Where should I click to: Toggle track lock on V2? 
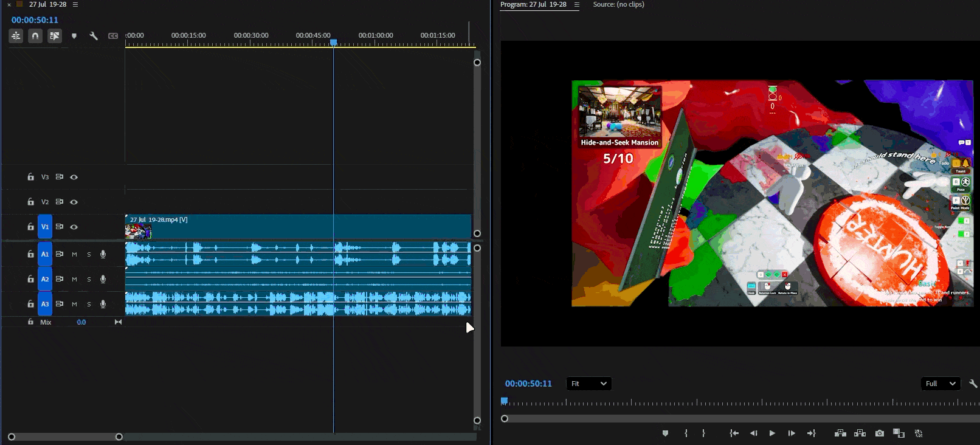[x=30, y=202]
